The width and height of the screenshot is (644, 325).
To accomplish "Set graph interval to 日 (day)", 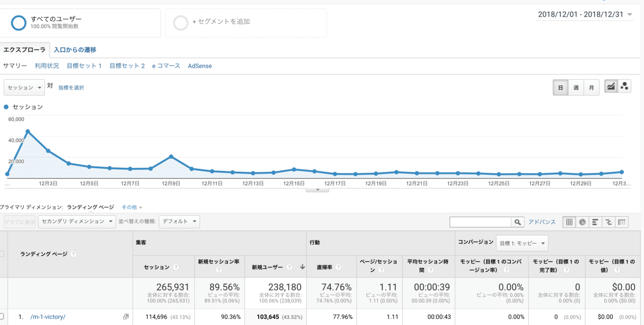I will (560, 87).
